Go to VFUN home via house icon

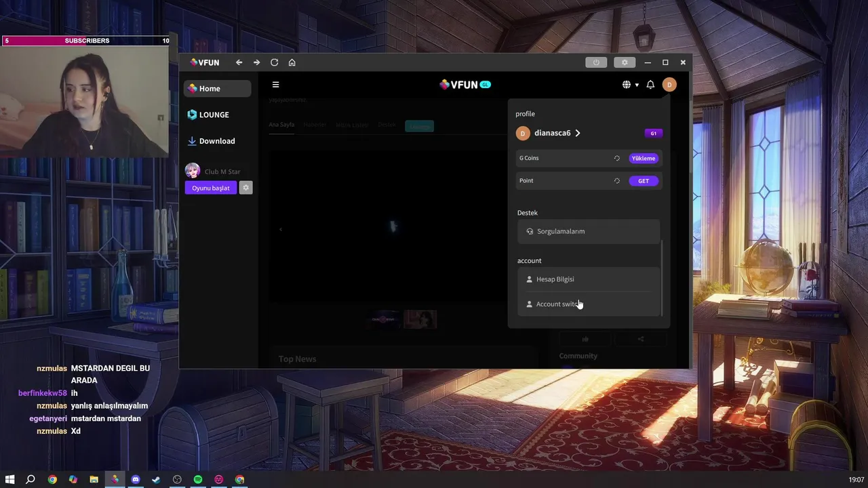292,62
